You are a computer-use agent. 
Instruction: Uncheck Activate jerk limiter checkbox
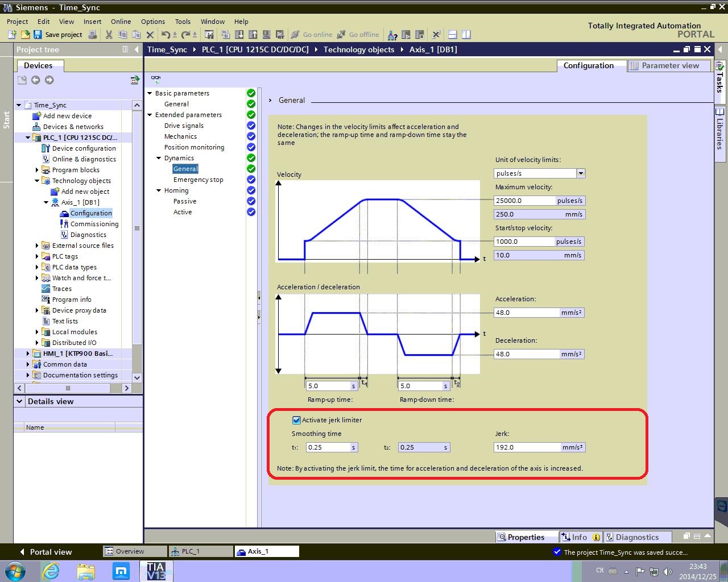pyautogui.click(x=296, y=420)
